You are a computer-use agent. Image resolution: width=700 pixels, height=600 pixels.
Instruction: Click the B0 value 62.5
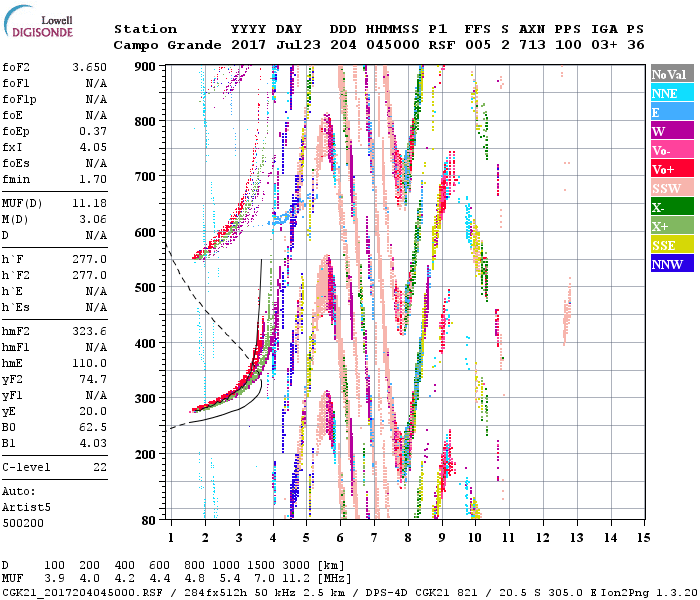click(93, 427)
